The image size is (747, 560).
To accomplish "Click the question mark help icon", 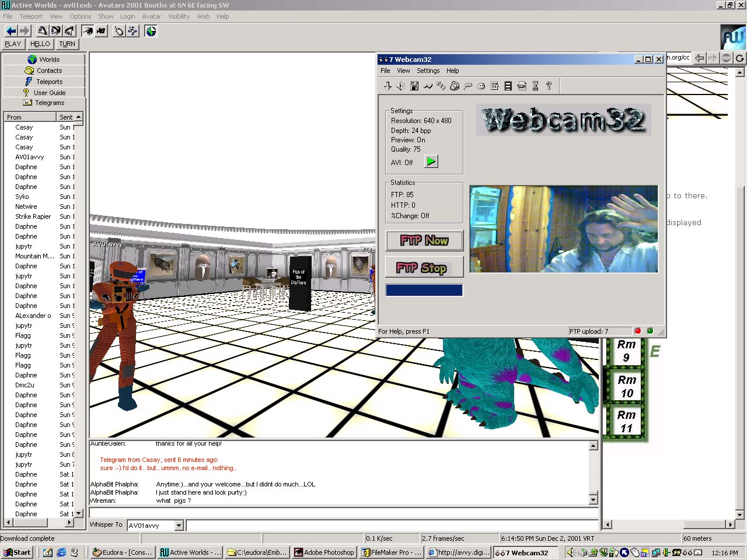I will click(549, 86).
